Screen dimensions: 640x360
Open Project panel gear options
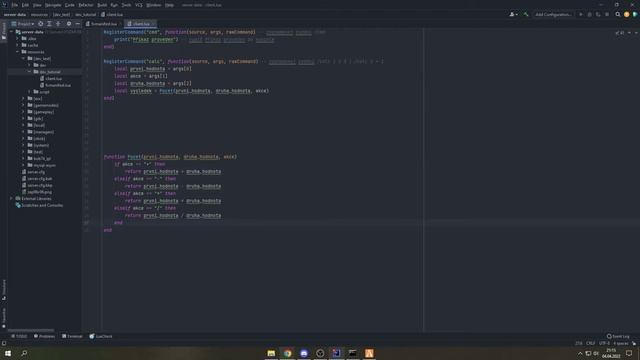(x=69, y=24)
